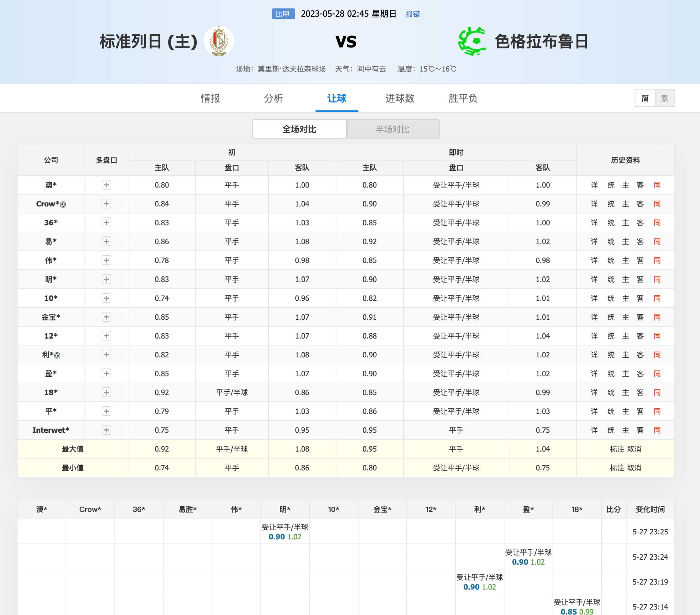Viewport: 700px width, 615px height.
Task: Open 主 home history for 金宝* row
Action: tap(626, 317)
